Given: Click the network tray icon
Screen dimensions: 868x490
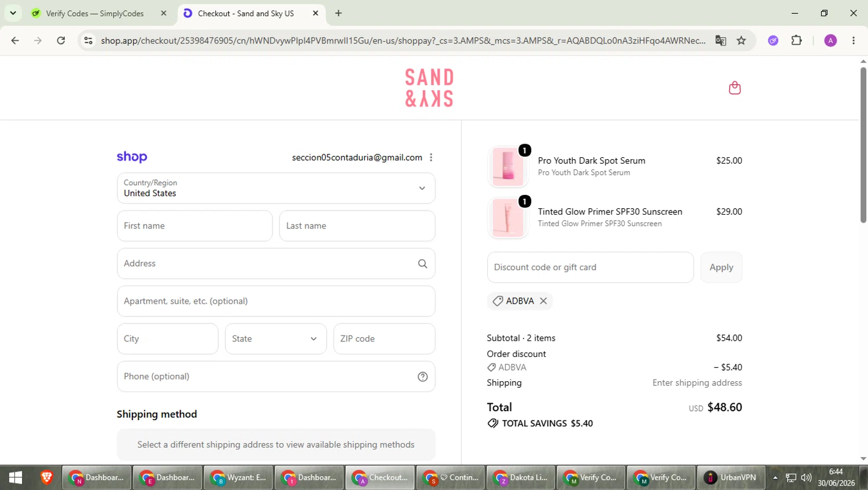Looking at the screenshot, I should [x=791, y=478].
